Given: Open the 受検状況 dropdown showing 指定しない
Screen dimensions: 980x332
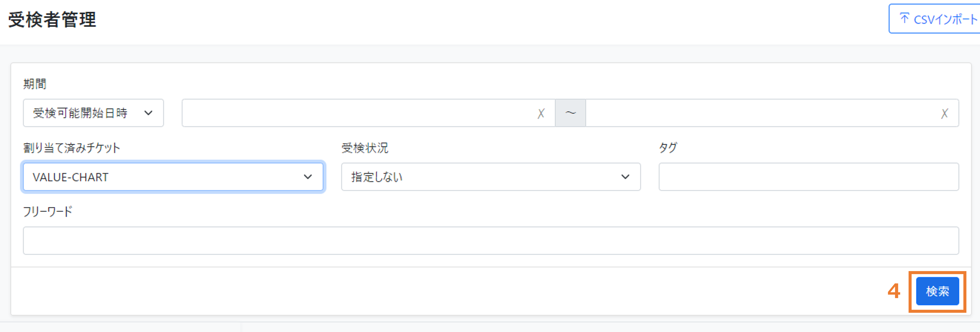Looking at the screenshot, I should (491, 177).
